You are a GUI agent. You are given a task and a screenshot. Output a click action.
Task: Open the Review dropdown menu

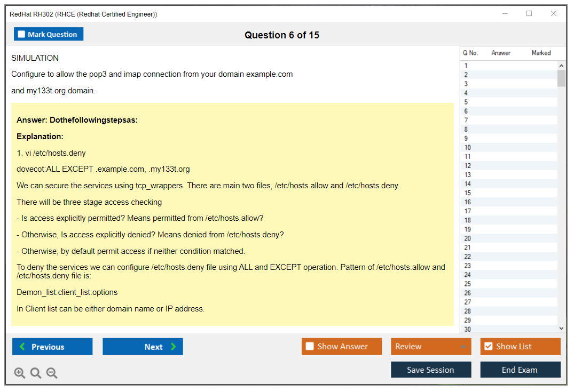[431, 347]
